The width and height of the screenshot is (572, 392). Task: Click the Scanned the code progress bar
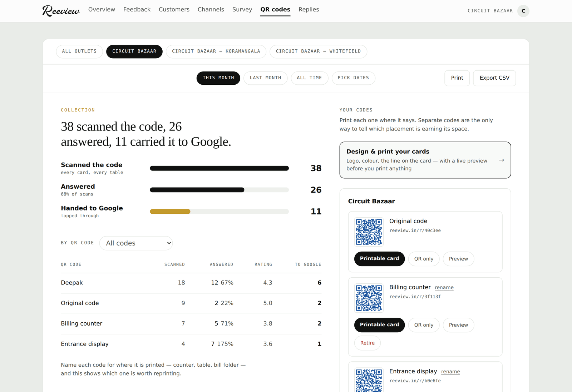tap(219, 168)
